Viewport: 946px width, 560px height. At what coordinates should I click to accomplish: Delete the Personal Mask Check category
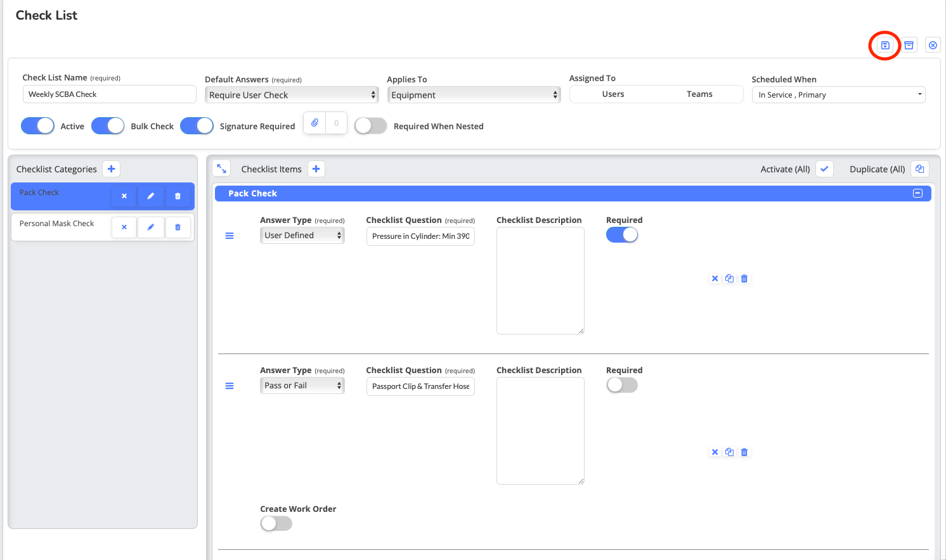pos(178,227)
